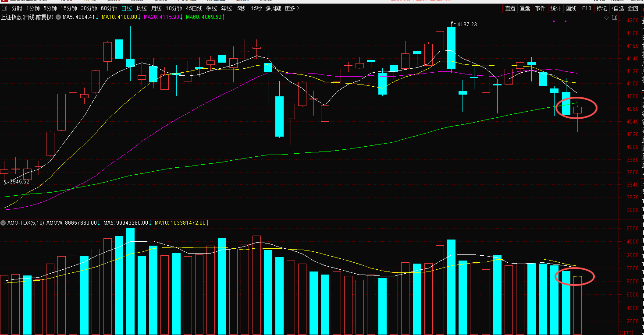Toggle the right side panel icon
The width and height of the screenshot is (644, 335).
pos(614,18)
